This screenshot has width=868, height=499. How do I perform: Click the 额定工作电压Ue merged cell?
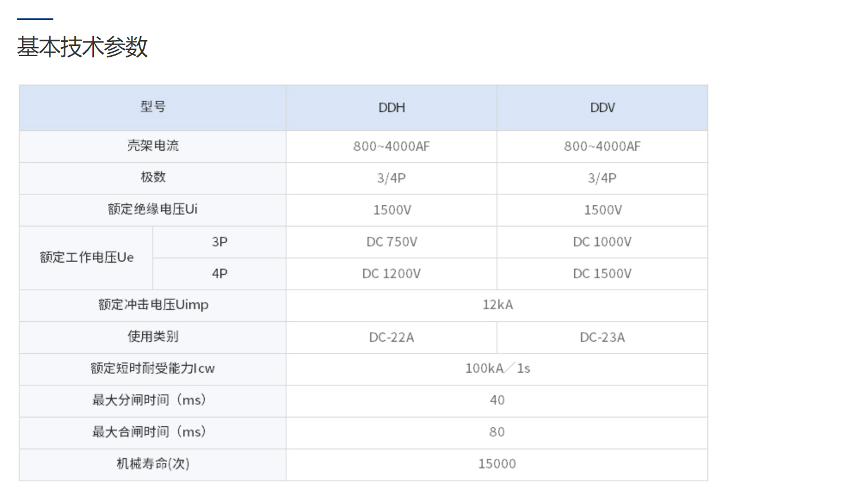[x=87, y=258]
